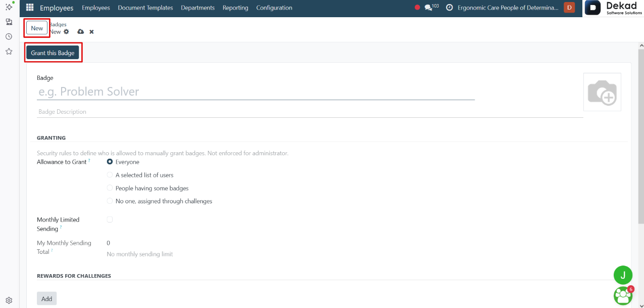Select People having some badges option
The width and height of the screenshot is (644, 308).
coord(110,188)
